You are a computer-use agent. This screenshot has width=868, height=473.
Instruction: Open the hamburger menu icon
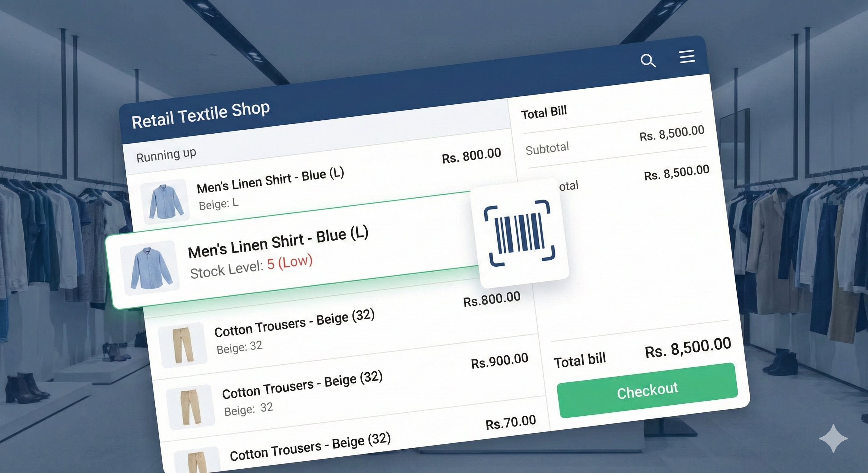pyautogui.click(x=687, y=57)
